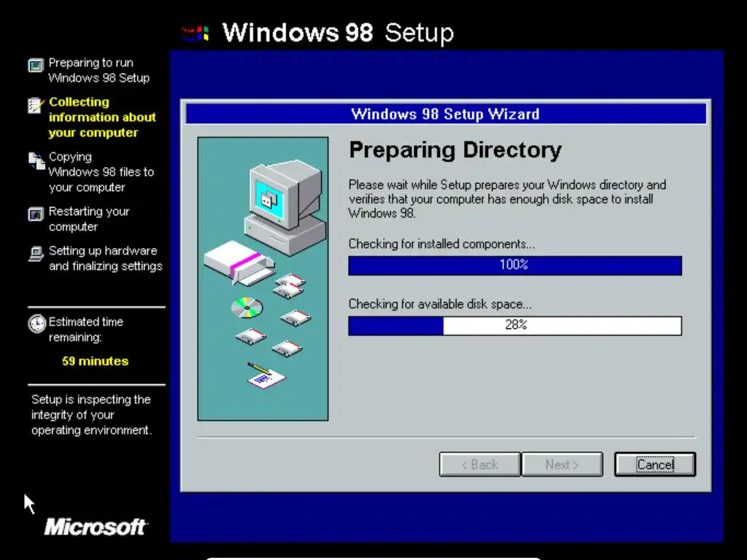Click 'Collecting information about your computer' step
747x560 pixels.
tap(102, 117)
